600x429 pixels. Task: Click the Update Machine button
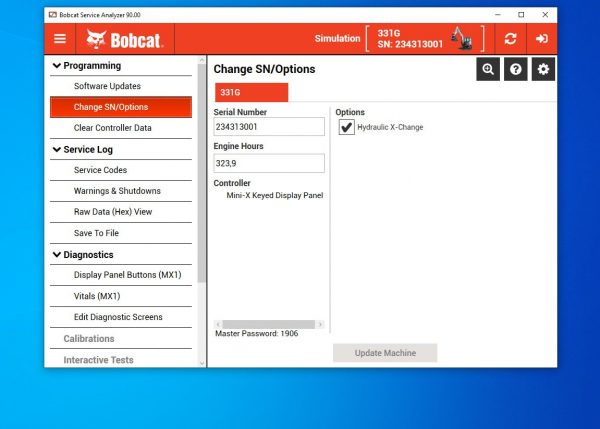tap(385, 353)
